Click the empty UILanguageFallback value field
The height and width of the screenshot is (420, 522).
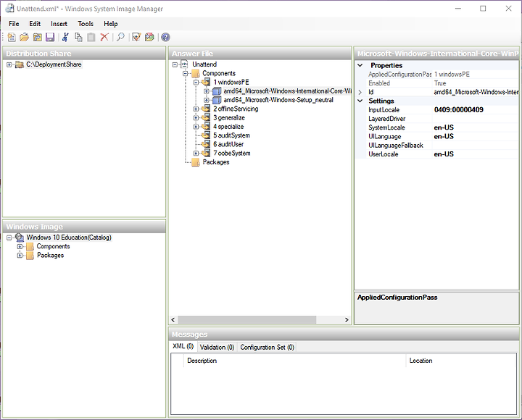pos(476,146)
